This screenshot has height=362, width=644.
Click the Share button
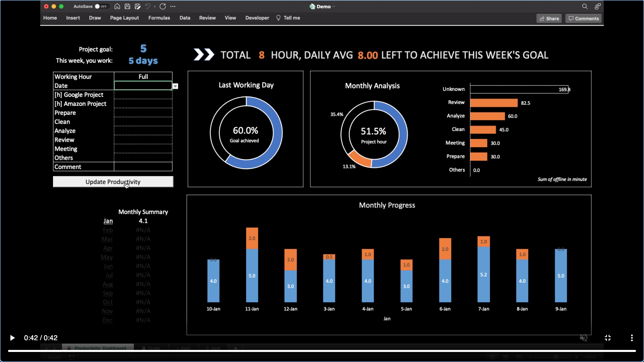tap(549, 18)
